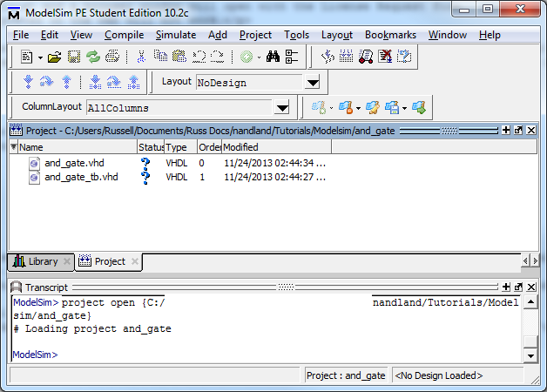Click the Copy toolbar icon

[161, 56]
